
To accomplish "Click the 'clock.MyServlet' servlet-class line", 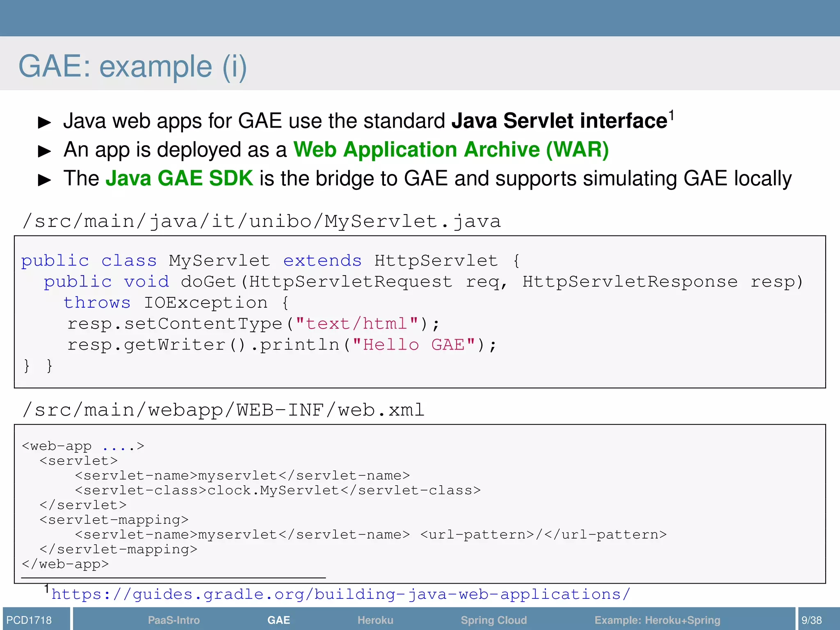I will pyautogui.click(x=278, y=491).
